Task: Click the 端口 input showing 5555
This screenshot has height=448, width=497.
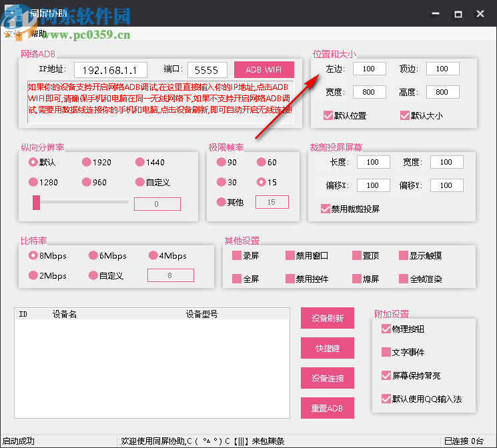Action: click(207, 70)
